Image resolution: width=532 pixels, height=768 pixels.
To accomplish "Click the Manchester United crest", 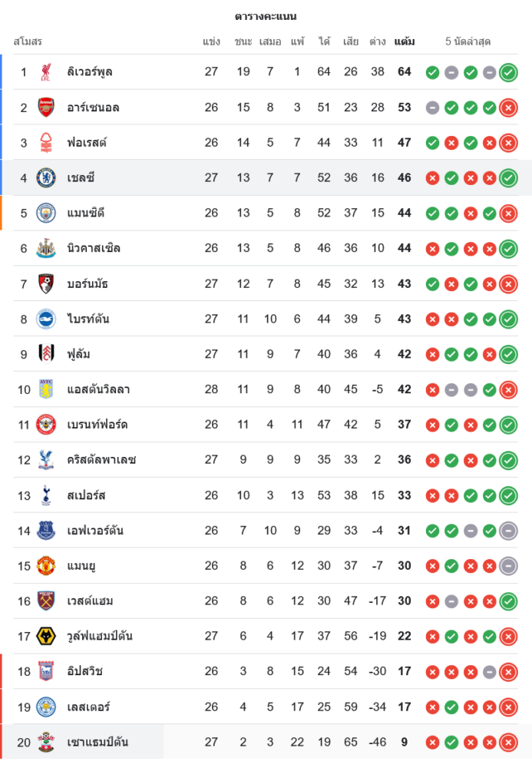I will tap(46, 566).
